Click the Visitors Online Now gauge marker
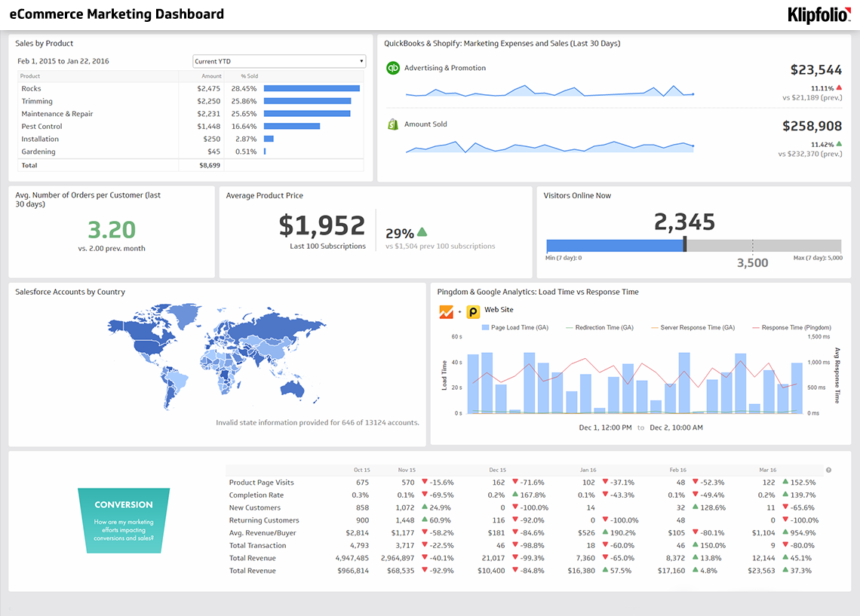 684,244
